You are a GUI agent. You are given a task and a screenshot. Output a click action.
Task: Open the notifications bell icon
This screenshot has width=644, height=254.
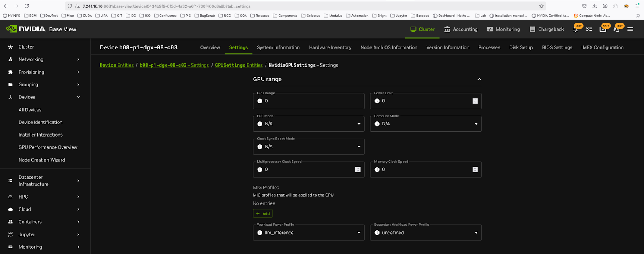tap(575, 29)
